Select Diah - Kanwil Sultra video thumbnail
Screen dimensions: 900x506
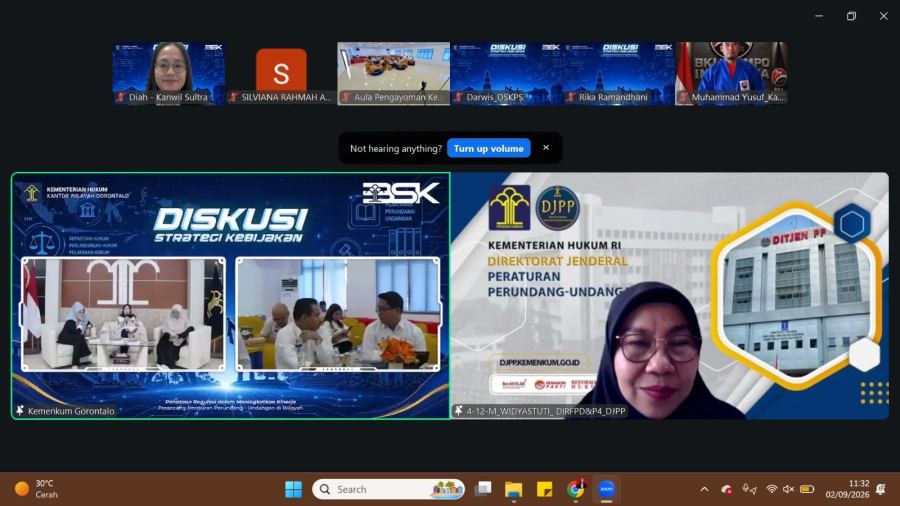(x=169, y=73)
